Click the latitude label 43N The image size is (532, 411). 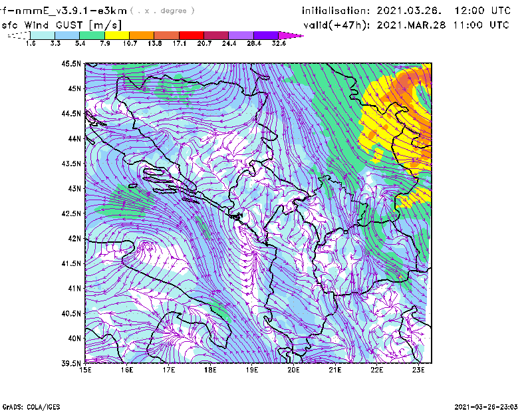[x=74, y=188]
